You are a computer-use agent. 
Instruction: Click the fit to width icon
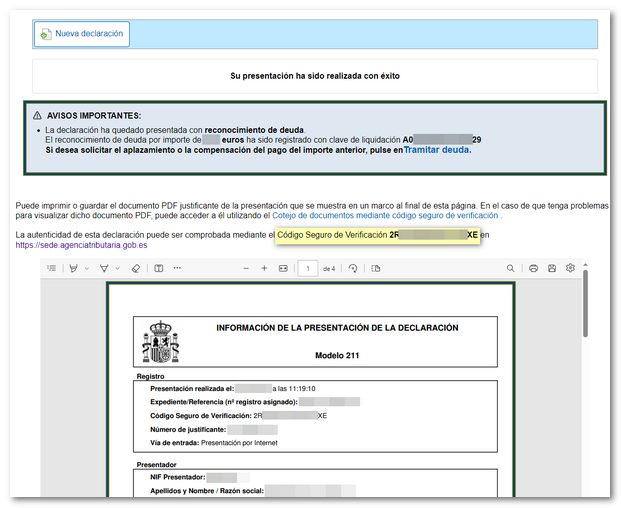coord(283,268)
